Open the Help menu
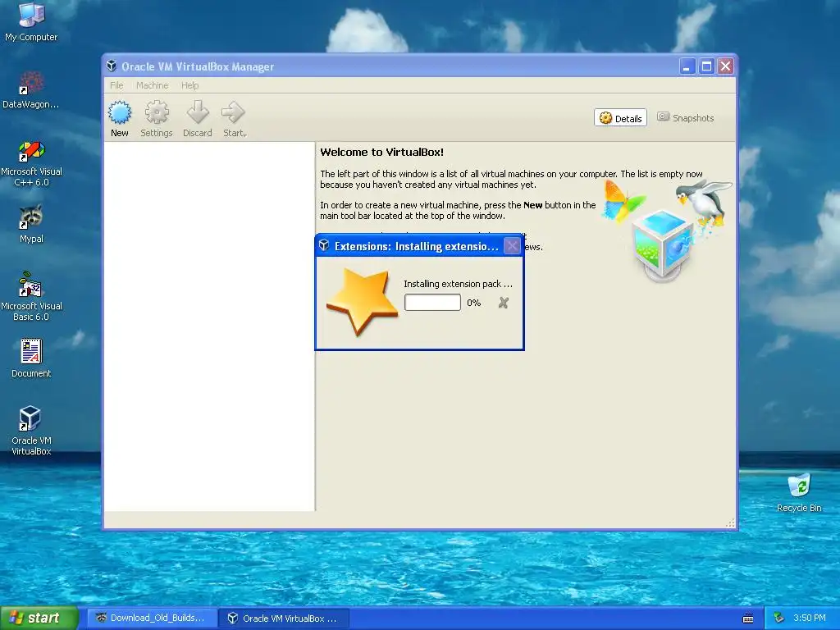This screenshot has width=840, height=630. pos(189,85)
